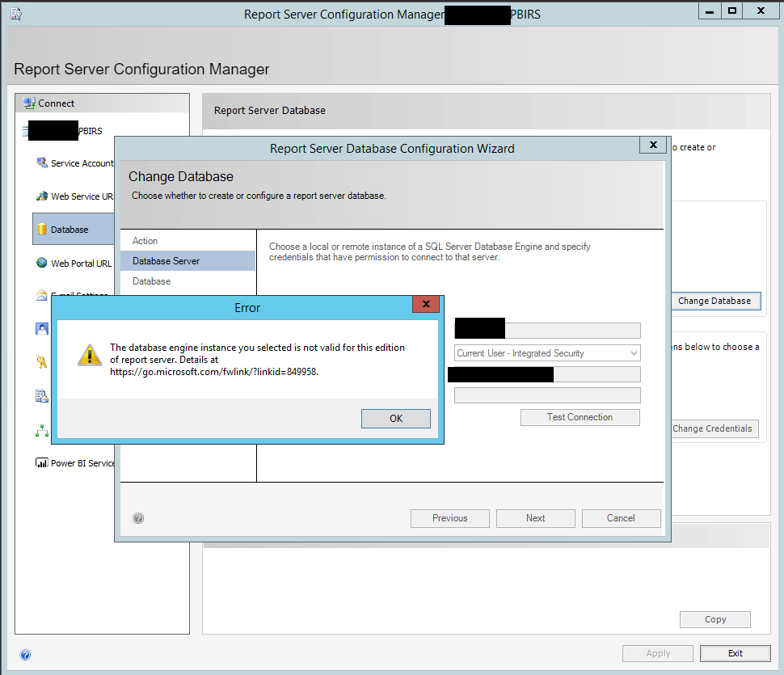Click the Copy button
The image size is (784, 675).
[715, 619]
